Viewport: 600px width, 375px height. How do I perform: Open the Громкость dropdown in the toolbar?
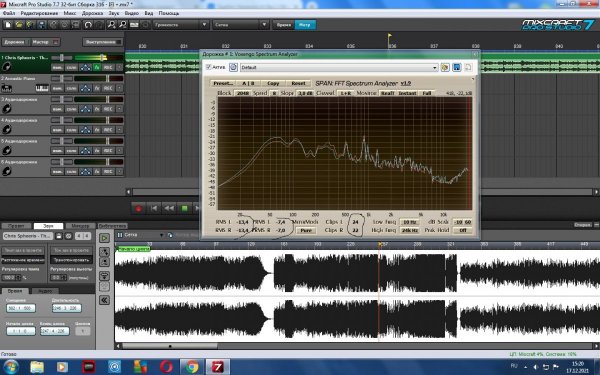click(x=181, y=25)
